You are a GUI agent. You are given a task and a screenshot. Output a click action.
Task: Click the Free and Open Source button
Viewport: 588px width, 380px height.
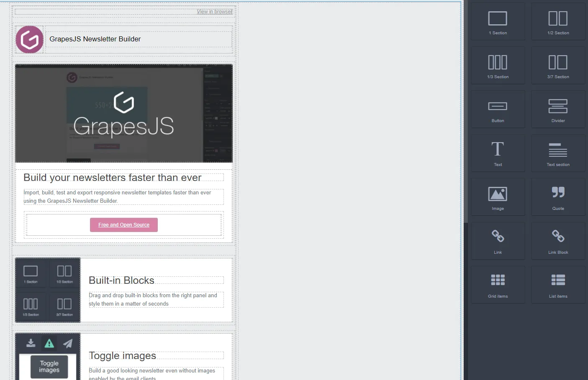(x=124, y=225)
